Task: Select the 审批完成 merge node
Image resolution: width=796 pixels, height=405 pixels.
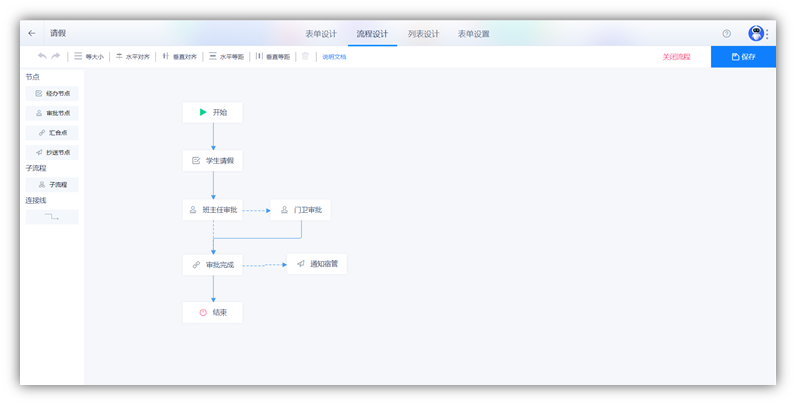Action: click(x=213, y=264)
